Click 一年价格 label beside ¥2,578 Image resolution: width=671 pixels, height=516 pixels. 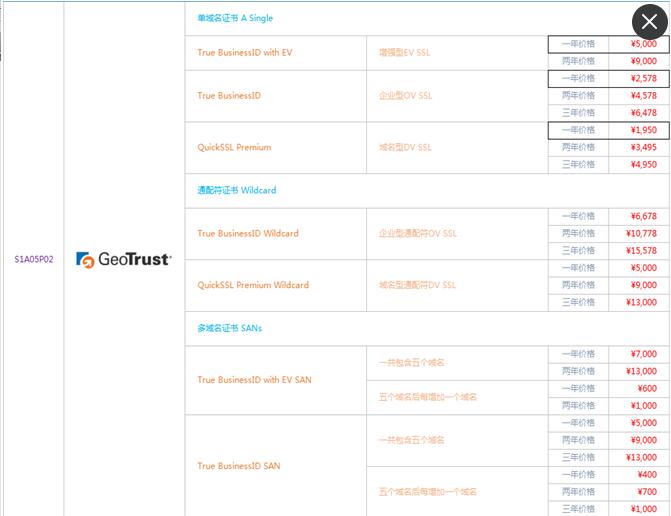pyautogui.click(x=578, y=78)
